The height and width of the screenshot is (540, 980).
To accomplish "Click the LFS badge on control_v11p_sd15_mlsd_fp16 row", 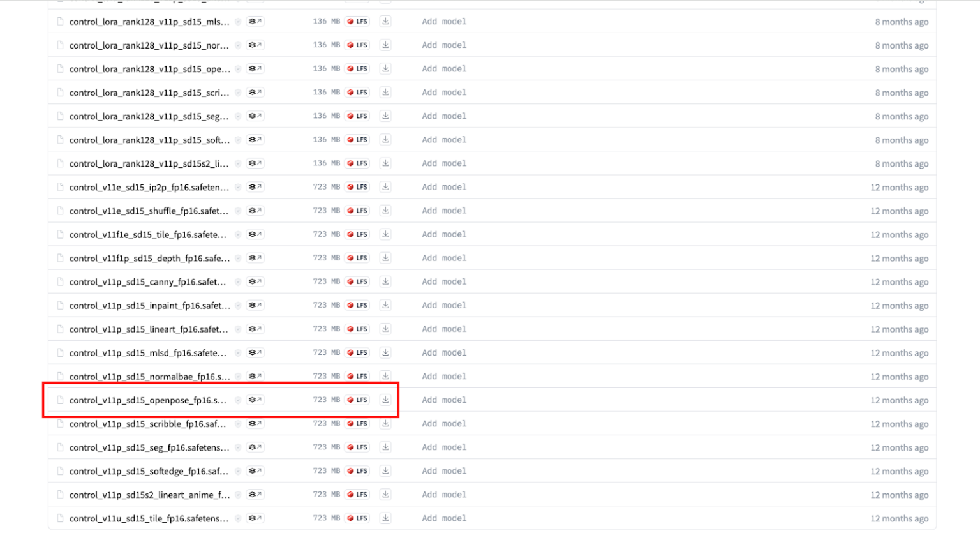I will [x=357, y=352].
